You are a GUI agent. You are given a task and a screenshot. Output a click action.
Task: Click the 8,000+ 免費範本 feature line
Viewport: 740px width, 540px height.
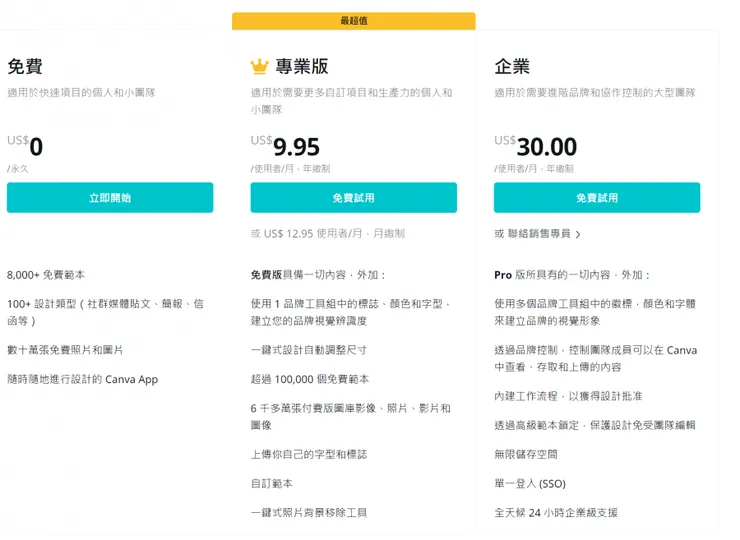(x=46, y=275)
